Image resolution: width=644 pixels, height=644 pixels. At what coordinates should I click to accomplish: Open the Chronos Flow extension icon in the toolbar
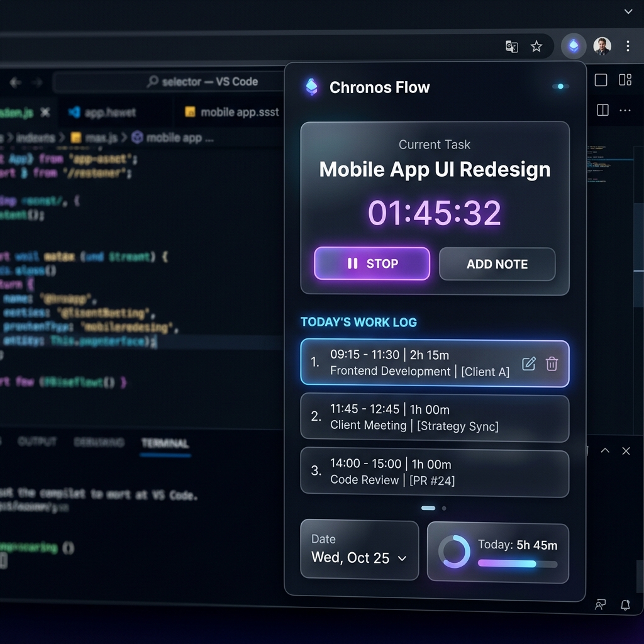click(574, 45)
